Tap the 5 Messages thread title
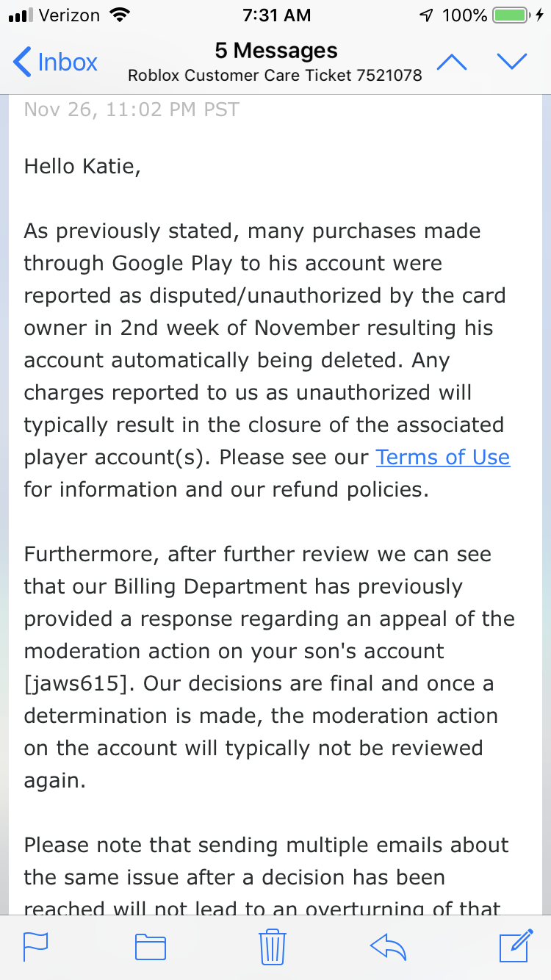 tap(276, 51)
